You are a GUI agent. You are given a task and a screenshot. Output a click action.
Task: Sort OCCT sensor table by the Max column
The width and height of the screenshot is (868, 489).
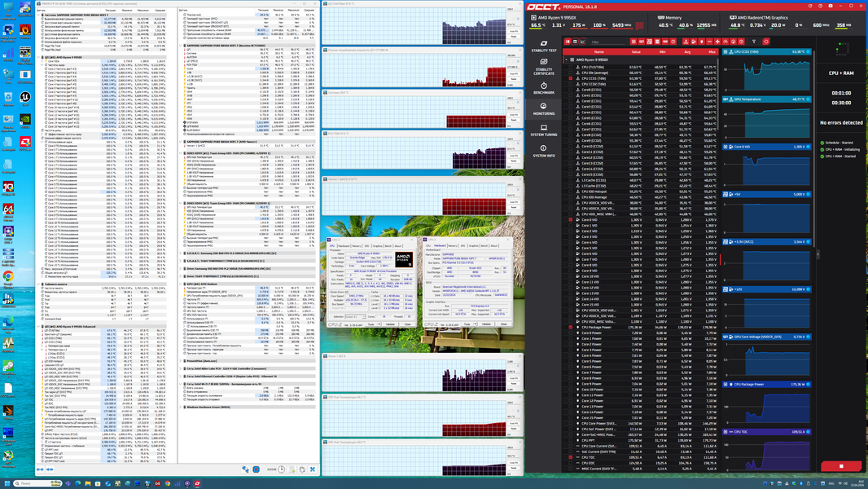[712, 52]
